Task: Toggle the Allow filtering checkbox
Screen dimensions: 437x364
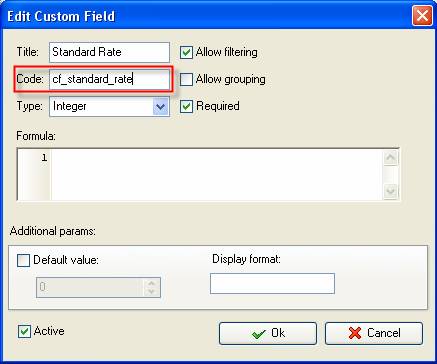Action: click(x=186, y=53)
